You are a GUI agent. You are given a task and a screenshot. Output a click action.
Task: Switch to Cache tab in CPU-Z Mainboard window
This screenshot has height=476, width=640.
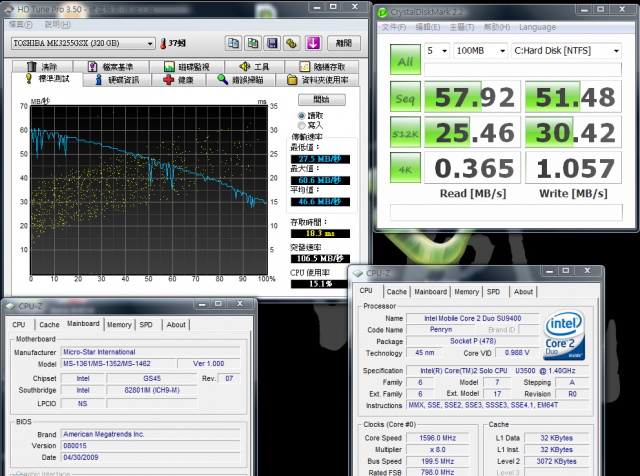[49, 325]
